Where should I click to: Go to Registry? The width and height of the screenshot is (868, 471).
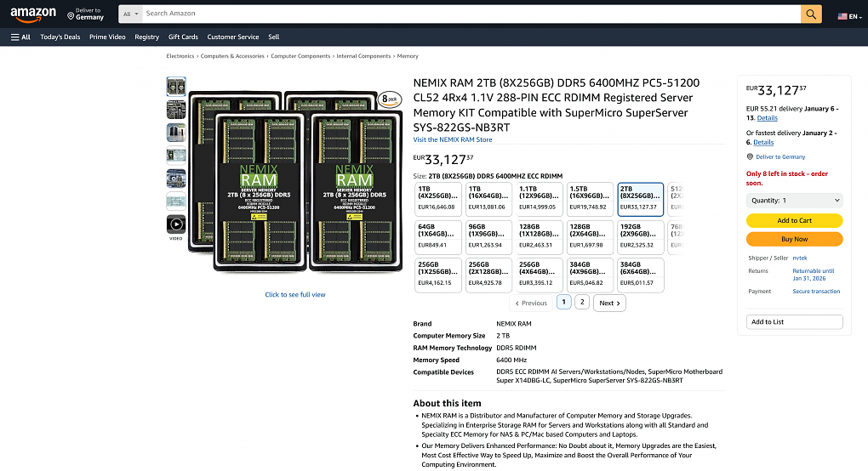(146, 37)
